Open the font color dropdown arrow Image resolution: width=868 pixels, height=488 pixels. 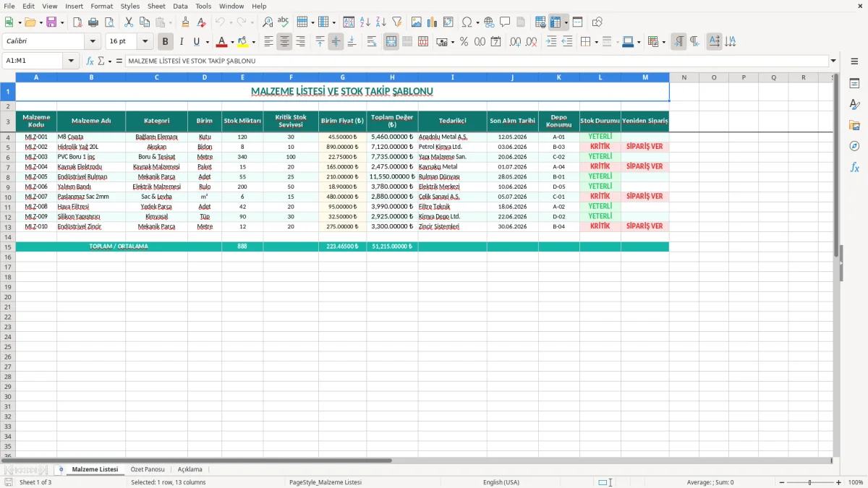[232, 42]
